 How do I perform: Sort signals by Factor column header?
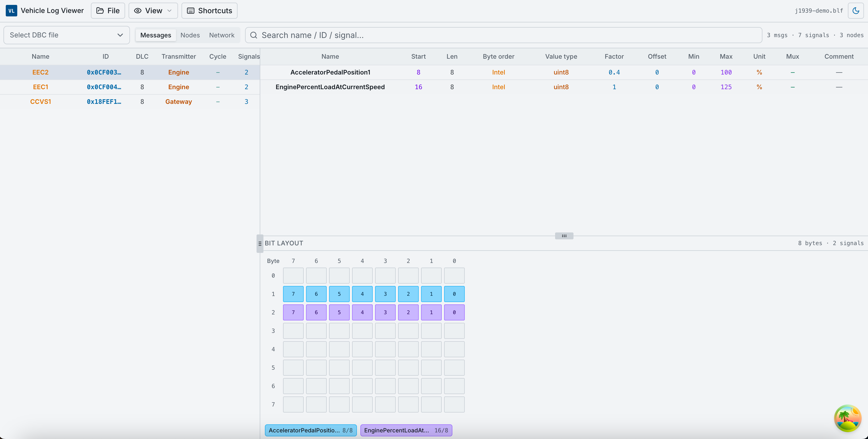[614, 57]
